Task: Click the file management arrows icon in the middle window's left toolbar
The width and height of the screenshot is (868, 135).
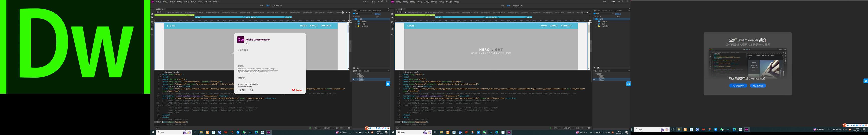Action: pos(392,17)
